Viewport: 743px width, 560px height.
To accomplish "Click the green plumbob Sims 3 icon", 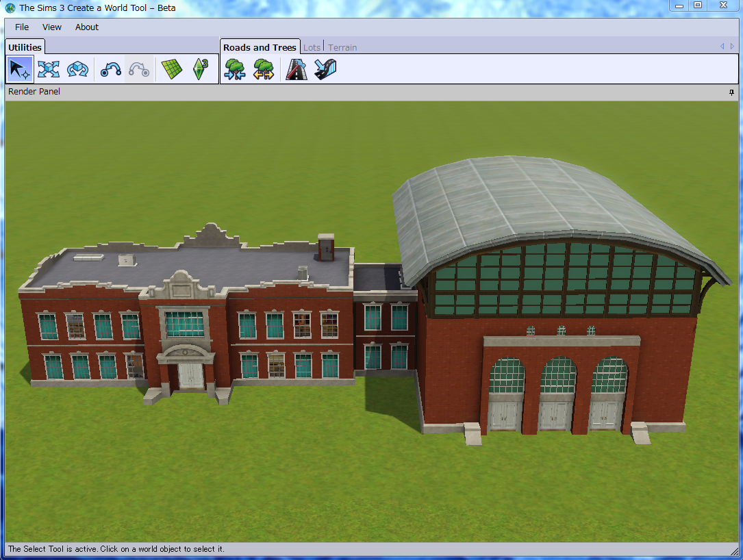I will coord(201,69).
